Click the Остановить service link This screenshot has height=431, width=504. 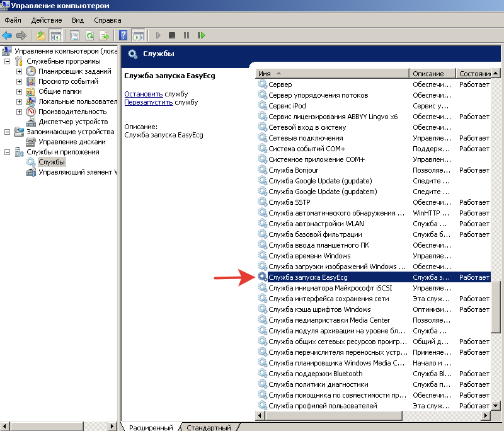[x=144, y=94]
